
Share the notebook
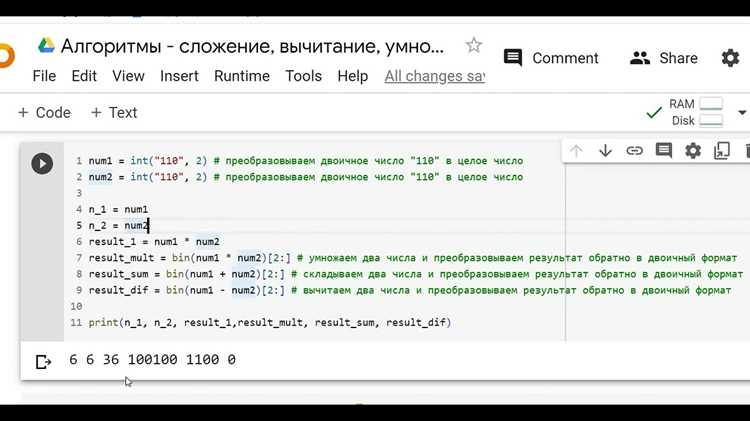click(x=664, y=58)
